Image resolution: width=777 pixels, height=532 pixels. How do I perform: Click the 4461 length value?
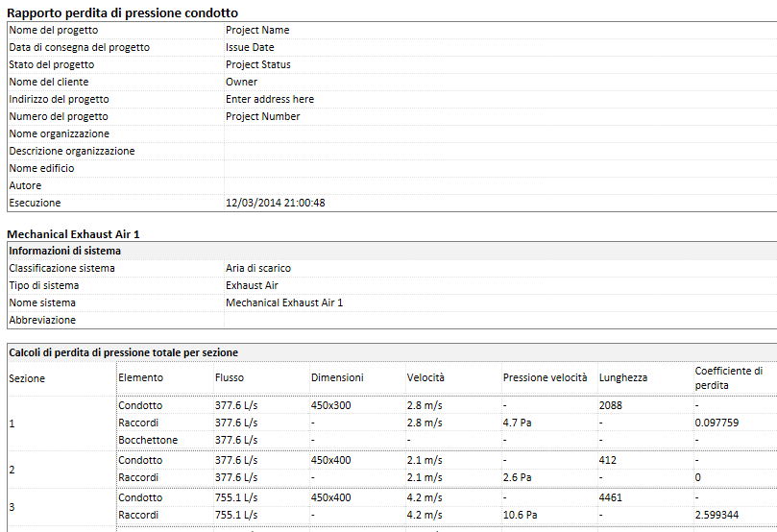click(611, 497)
